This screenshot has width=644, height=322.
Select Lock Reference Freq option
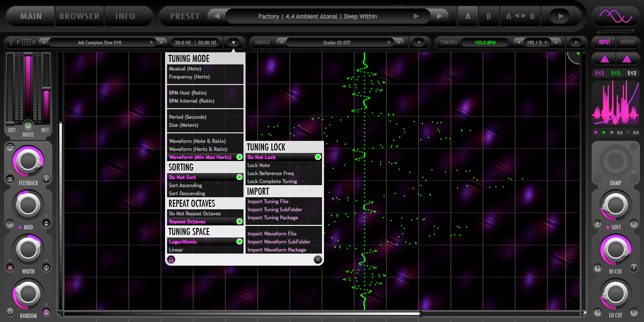(x=284, y=174)
